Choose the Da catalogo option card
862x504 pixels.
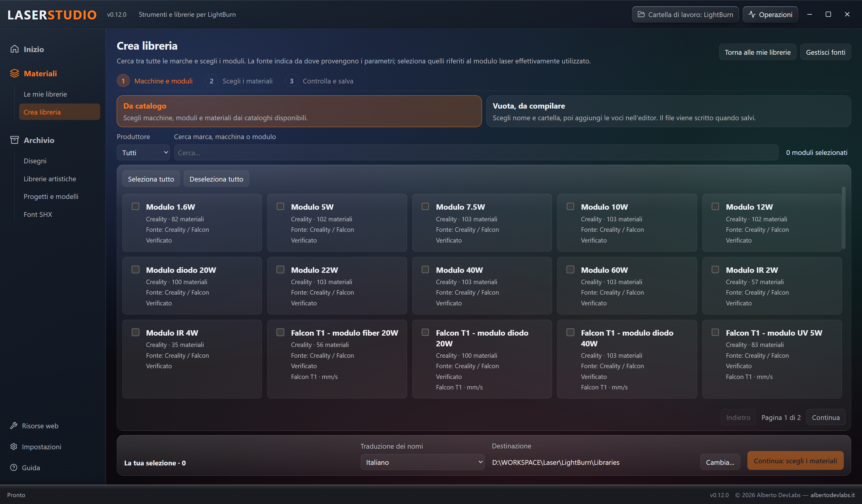coord(299,111)
